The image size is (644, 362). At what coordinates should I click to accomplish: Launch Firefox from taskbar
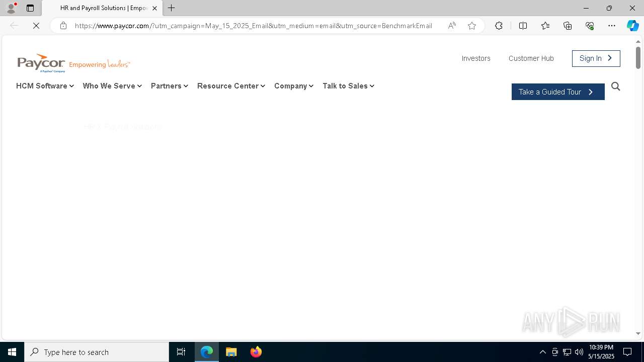click(x=256, y=352)
